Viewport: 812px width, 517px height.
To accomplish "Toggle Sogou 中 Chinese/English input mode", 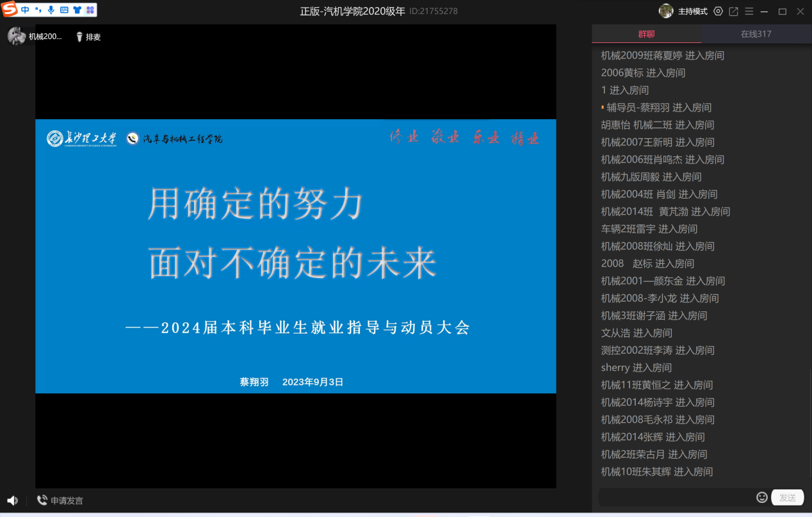I will coord(25,10).
